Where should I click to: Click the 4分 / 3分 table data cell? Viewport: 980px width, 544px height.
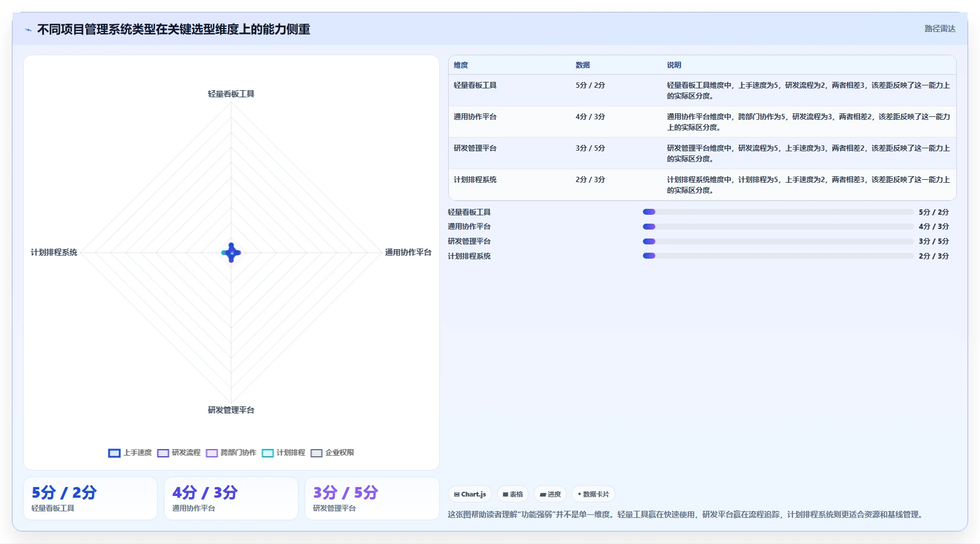[x=590, y=117]
